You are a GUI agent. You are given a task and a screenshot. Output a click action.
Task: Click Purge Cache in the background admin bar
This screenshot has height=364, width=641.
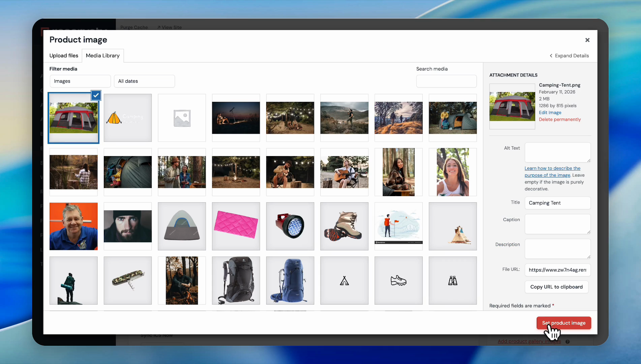point(134,27)
